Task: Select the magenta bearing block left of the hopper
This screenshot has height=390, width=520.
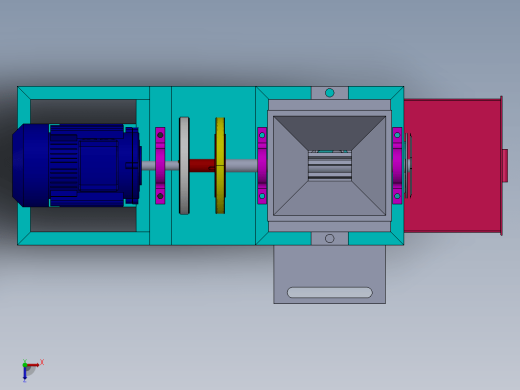Action: coord(262,166)
